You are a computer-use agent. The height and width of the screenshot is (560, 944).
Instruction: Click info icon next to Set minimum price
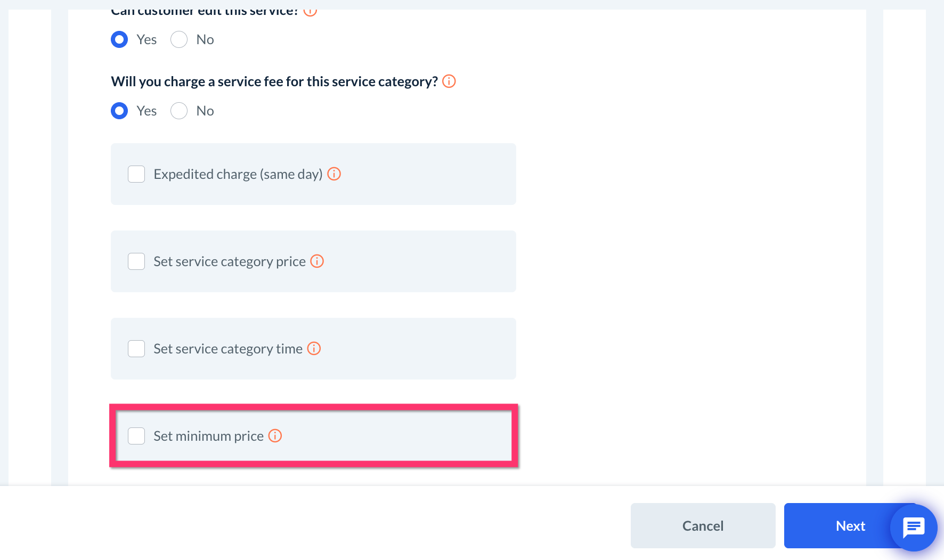pyautogui.click(x=275, y=436)
